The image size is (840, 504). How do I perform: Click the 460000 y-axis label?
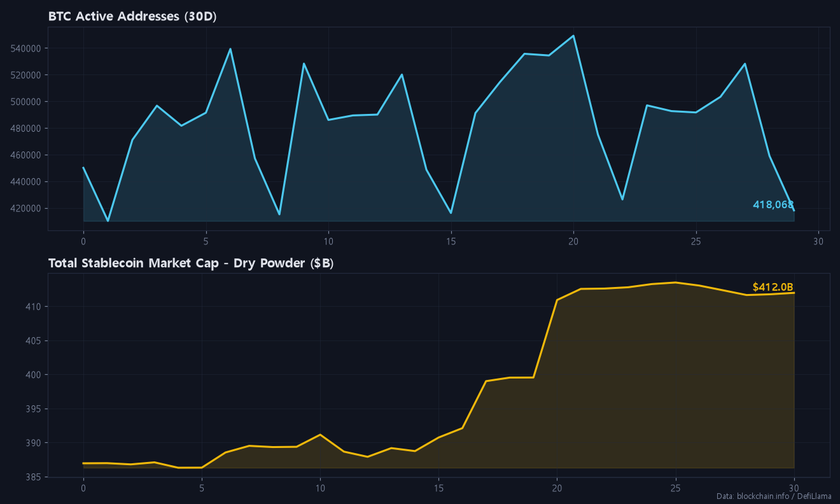27,155
